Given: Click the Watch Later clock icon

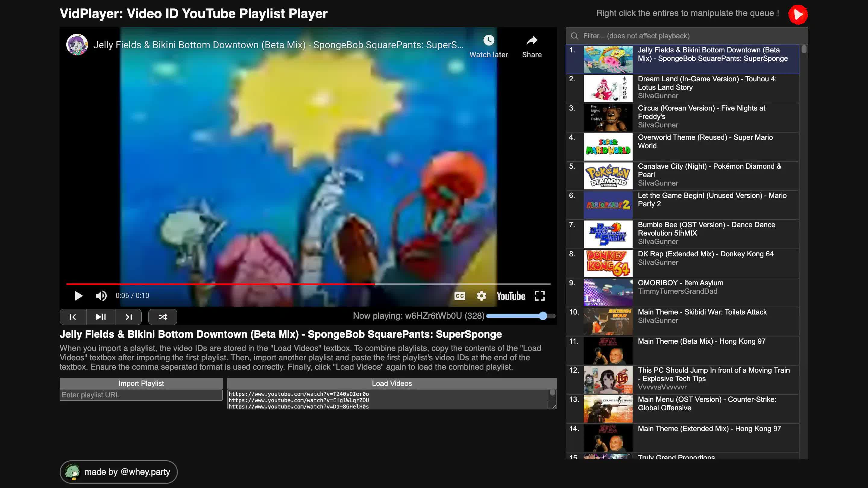Looking at the screenshot, I should (488, 40).
